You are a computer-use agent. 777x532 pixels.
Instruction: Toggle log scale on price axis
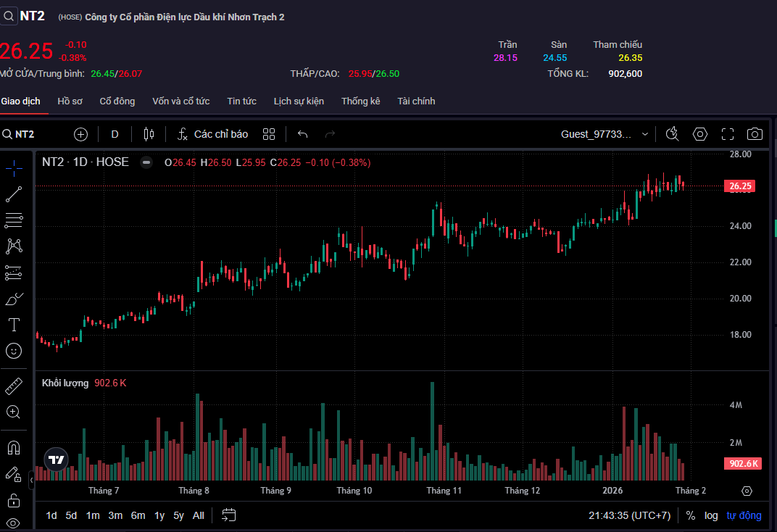711,515
